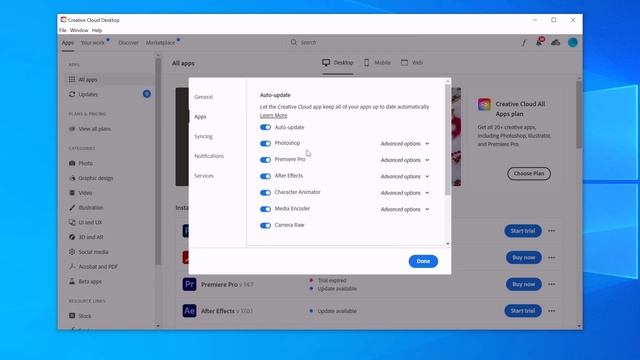Image resolution: width=640 pixels, height=360 pixels.
Task: Open the Window menu
Action: [x=79, y=30]
